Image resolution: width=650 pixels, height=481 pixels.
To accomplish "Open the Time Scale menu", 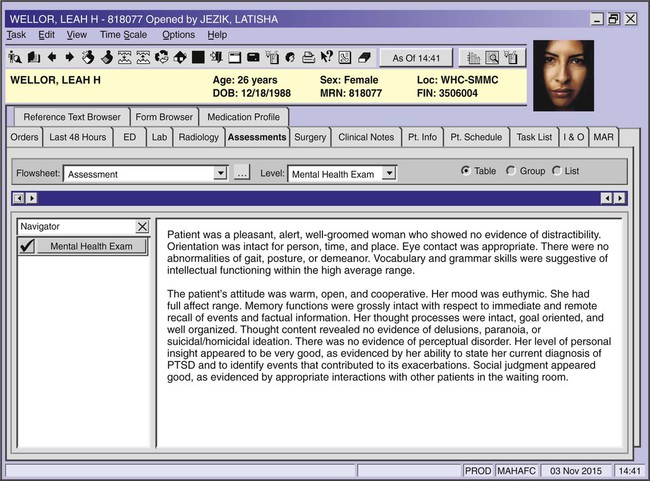I will 124,35.
